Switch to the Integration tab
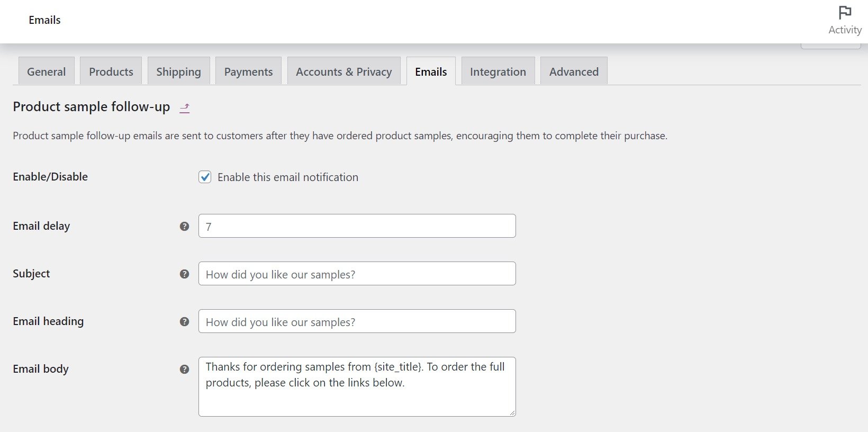The image size is (868, 432). point(498,71)
